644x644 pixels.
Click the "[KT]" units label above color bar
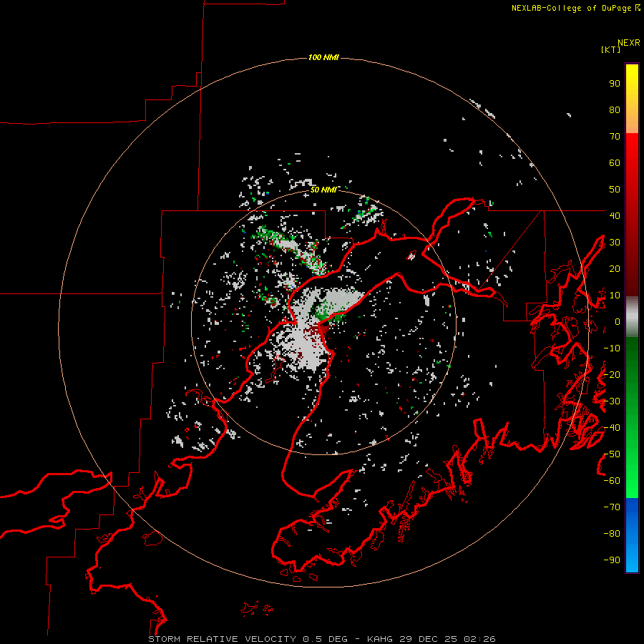point(610,49)
